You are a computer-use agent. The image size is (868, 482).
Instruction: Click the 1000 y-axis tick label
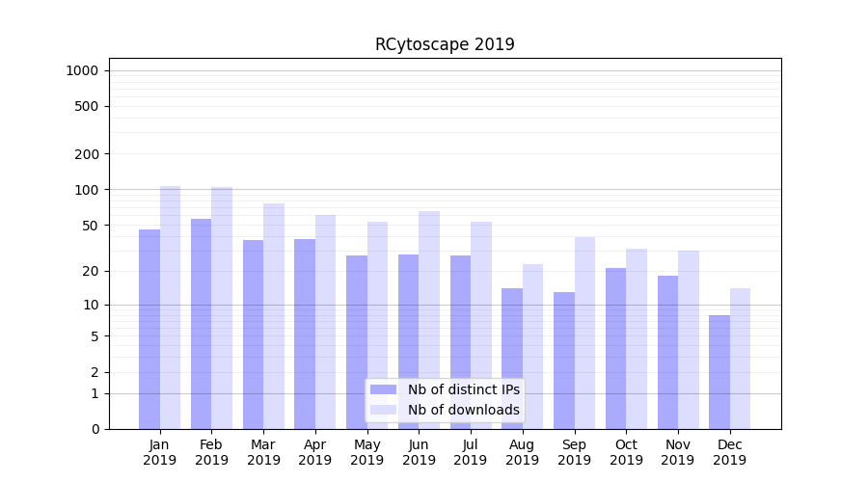81,70
